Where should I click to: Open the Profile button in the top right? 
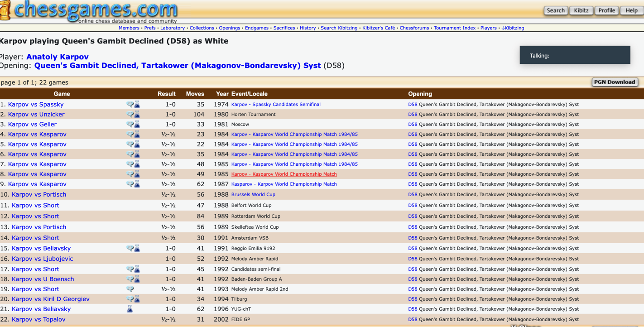[x=606, y=10]
